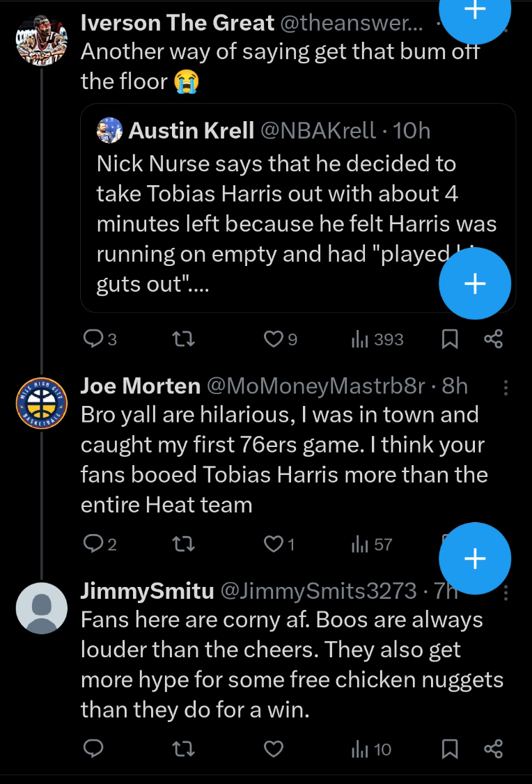This screenshot has width=532, height=784.
Task: Share JimmySmitu's tweet
Action: pos(493,749)
